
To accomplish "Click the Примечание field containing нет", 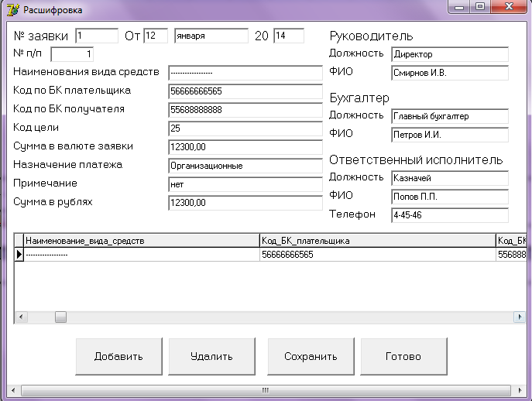I will pos(245,184).
